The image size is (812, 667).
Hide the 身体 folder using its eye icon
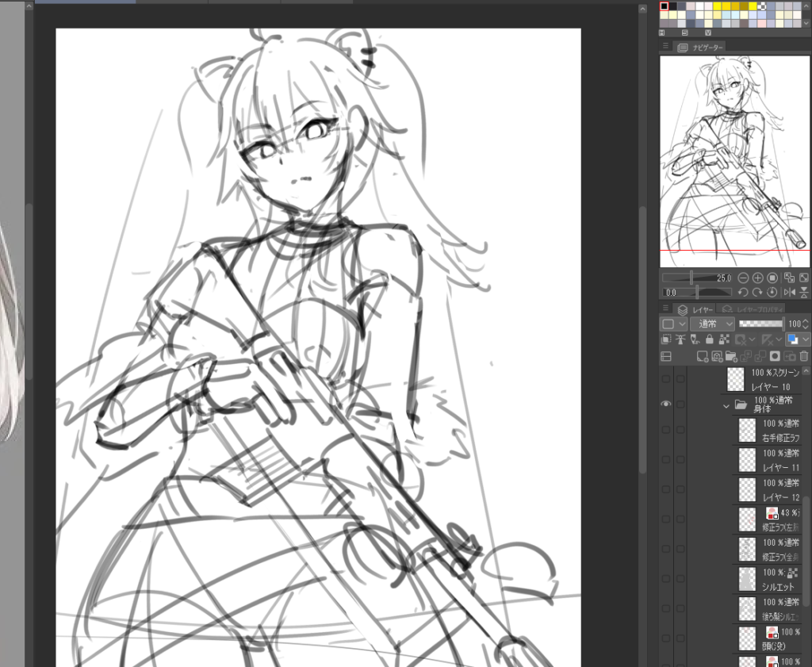point(666,404)
